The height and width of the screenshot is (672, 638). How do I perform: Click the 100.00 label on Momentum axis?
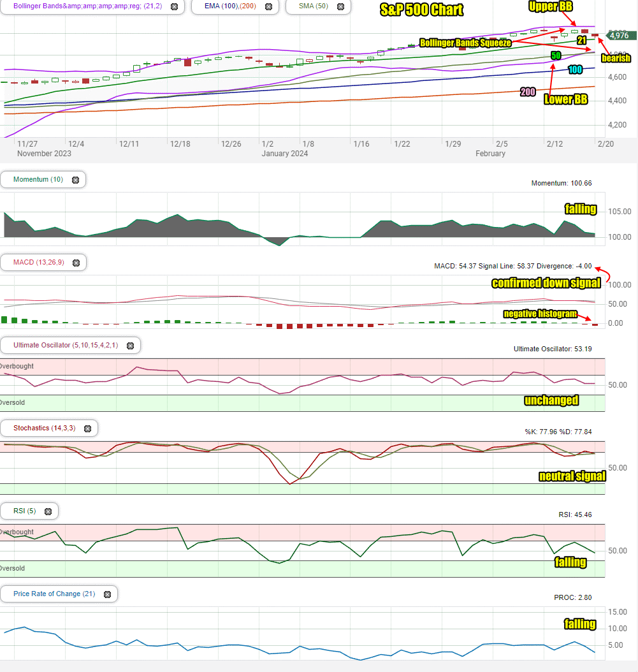620,237
